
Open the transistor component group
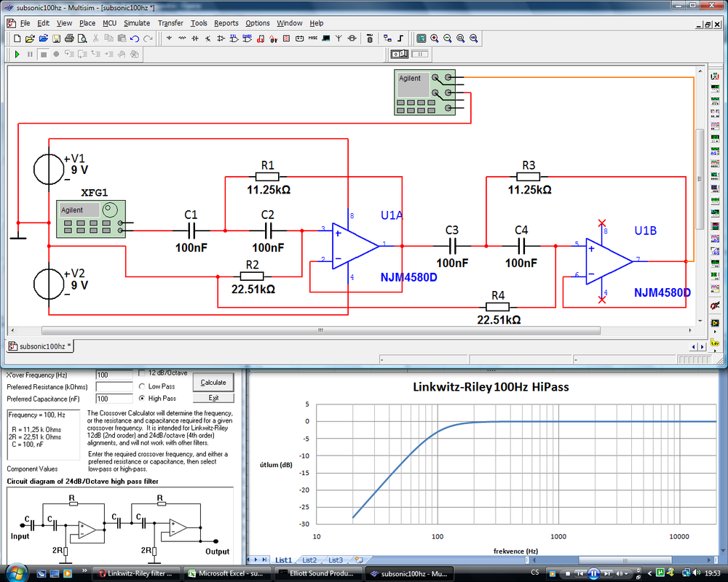tap(208, 39)
